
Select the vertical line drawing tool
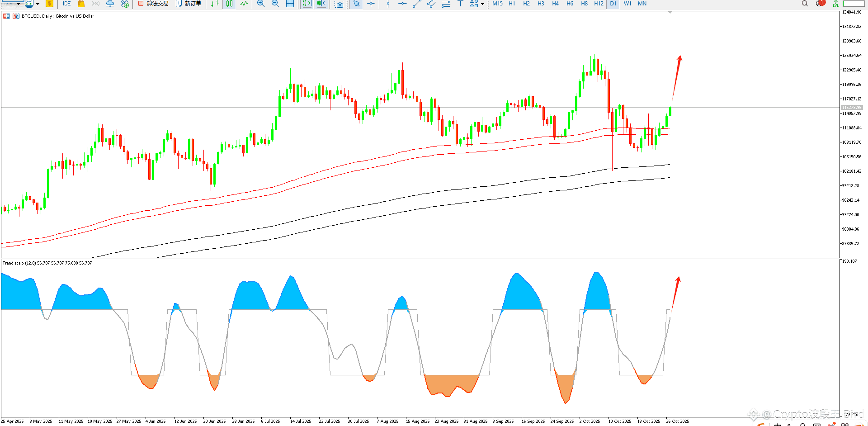(x=388, y=4)
